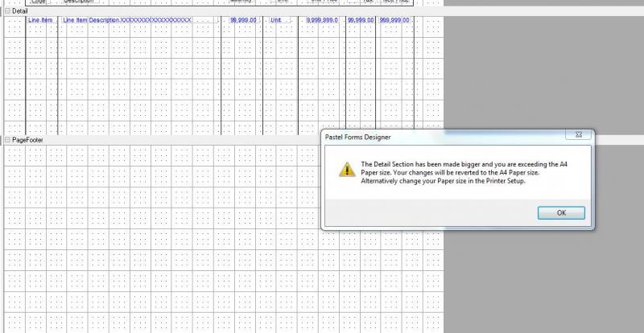644x333 pixels.
Task: Select the Unit field in the Detail row
Action: coord(277,19)
